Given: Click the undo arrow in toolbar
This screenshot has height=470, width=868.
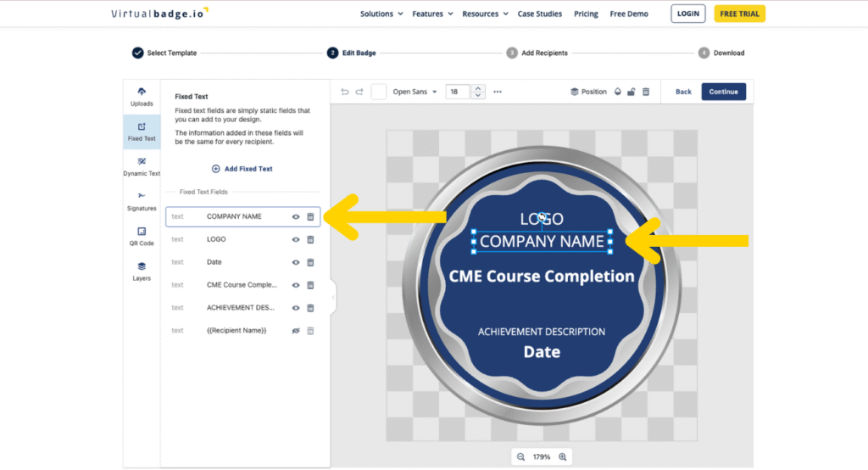Looking at the screenshot, I should coord(344,92).
